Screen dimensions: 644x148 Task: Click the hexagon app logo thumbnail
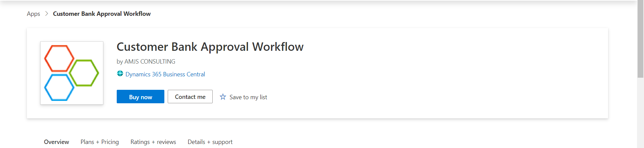(72, 73)
